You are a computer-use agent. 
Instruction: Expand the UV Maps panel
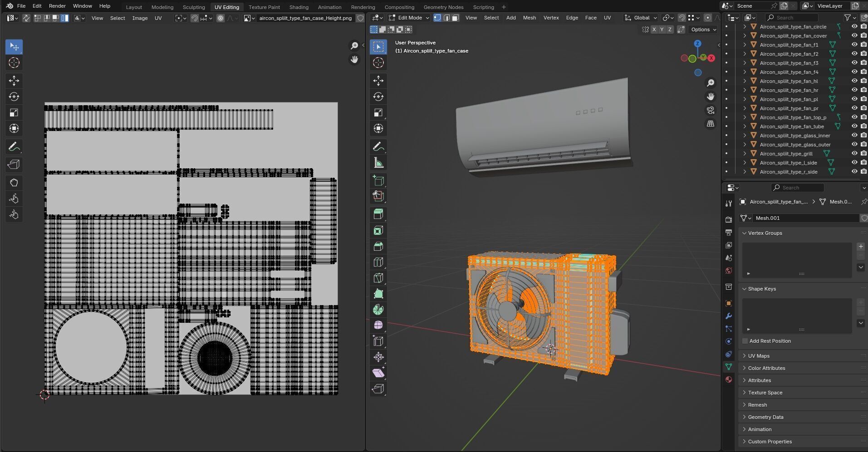pyautogui.click(x=803, y=356)
